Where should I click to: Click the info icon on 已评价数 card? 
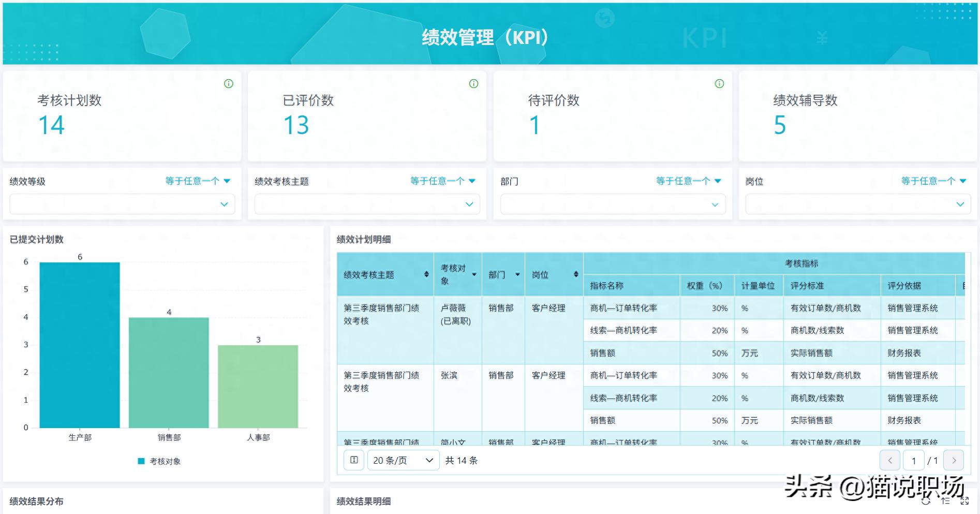point(474,83)
